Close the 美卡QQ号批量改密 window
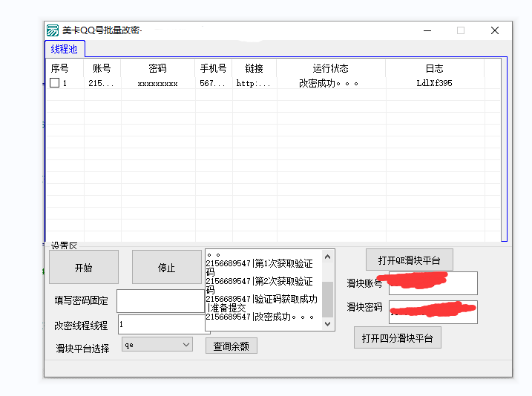The height and width of the screenshot is (396, 532). tap(495, 30)
